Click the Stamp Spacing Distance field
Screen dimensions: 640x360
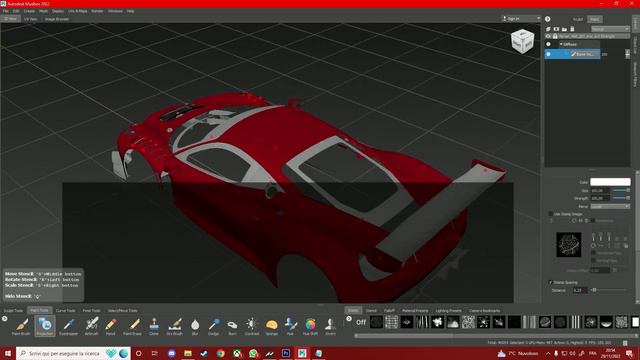[580, 290]
